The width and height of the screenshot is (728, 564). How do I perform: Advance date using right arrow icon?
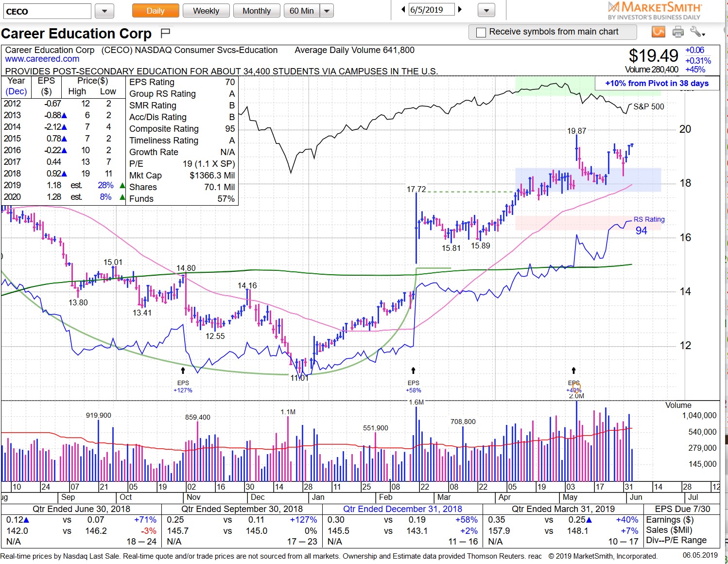tap(460, 9)
